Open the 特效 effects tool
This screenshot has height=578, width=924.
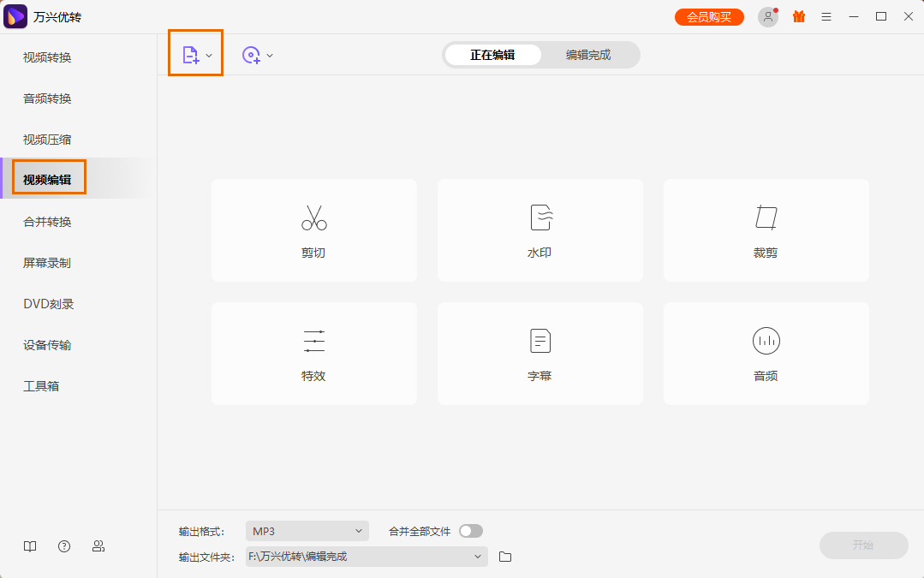(x=313, y=353)
